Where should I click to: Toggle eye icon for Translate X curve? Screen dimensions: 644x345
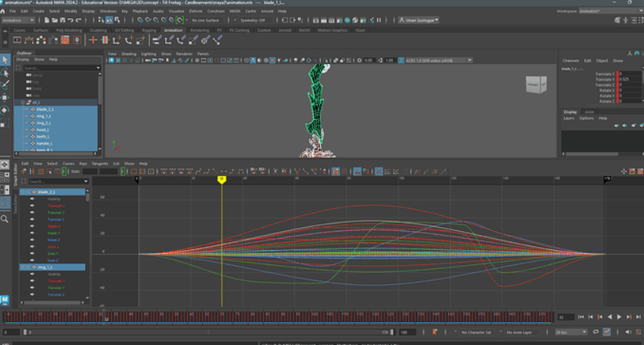[x=33, y=206]
